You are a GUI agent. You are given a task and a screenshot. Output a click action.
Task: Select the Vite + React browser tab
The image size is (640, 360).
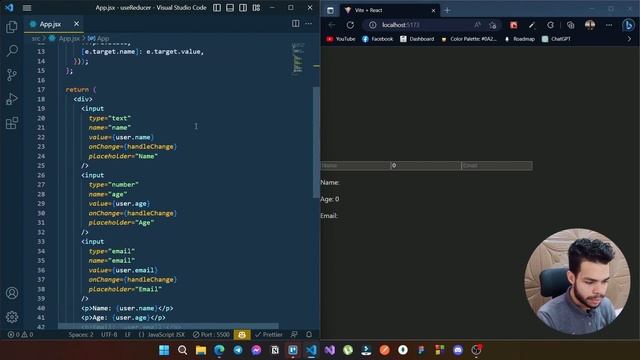coord(389,10)
